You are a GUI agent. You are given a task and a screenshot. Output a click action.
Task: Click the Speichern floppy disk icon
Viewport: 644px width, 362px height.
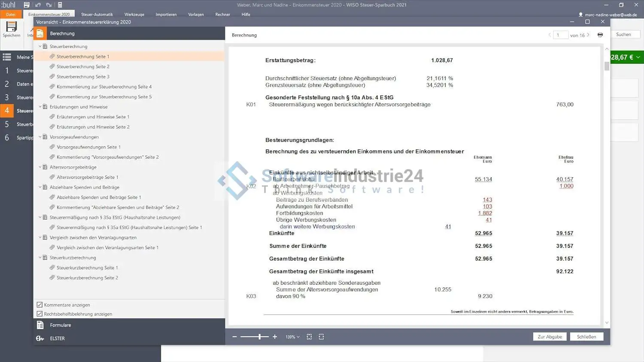tap(11, 27)
